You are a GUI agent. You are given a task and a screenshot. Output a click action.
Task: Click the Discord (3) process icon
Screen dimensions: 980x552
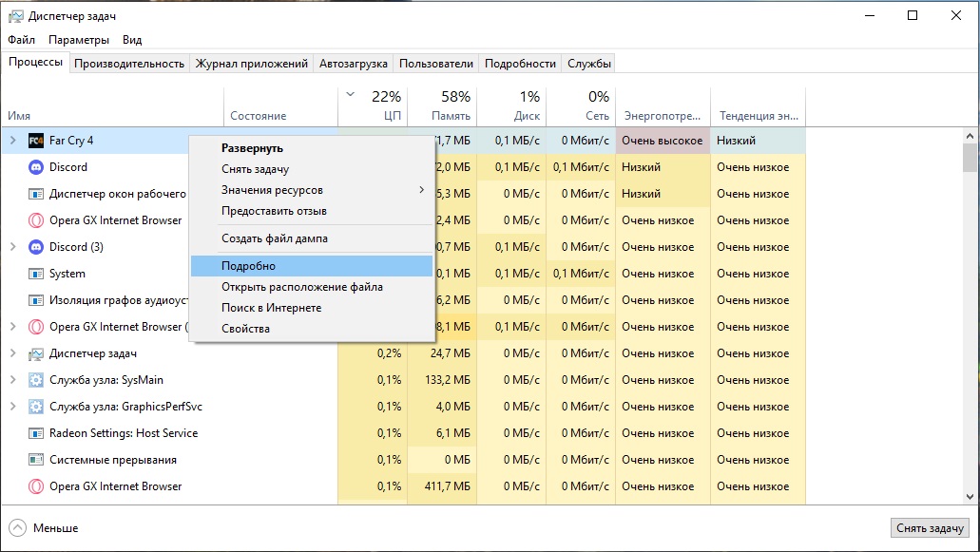tap(36, 247)
